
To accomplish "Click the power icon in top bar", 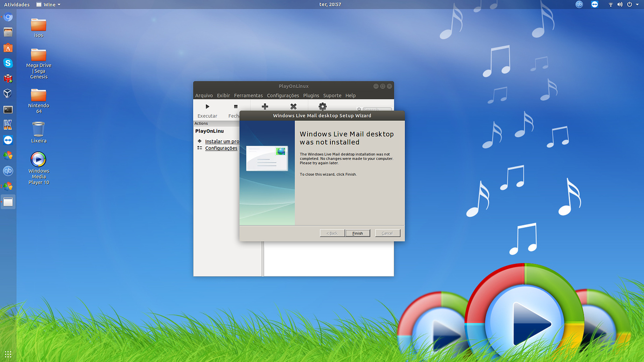I will tap(630, 4).
